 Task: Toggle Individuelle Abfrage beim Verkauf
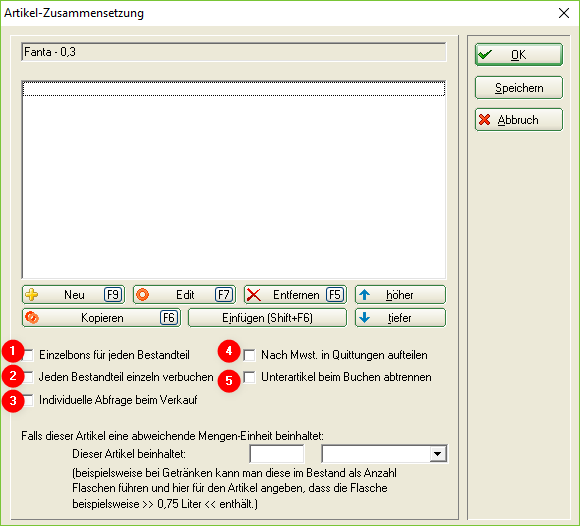point(28,400)
